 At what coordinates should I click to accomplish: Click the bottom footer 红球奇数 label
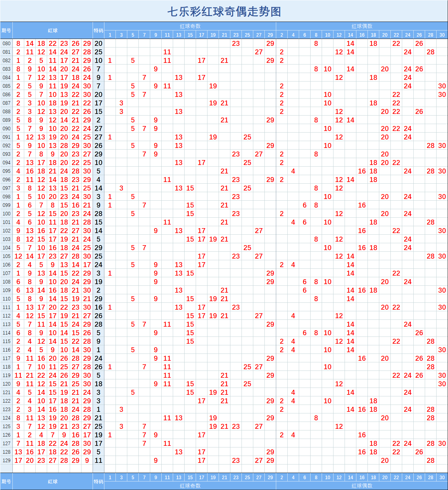pyautogui.click(x=190, y=486)
